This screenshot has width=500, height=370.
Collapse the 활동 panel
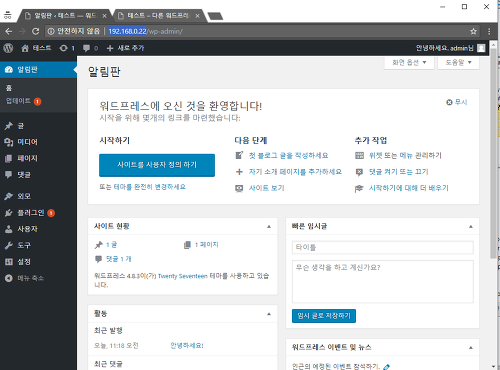[x=269, y=314]
